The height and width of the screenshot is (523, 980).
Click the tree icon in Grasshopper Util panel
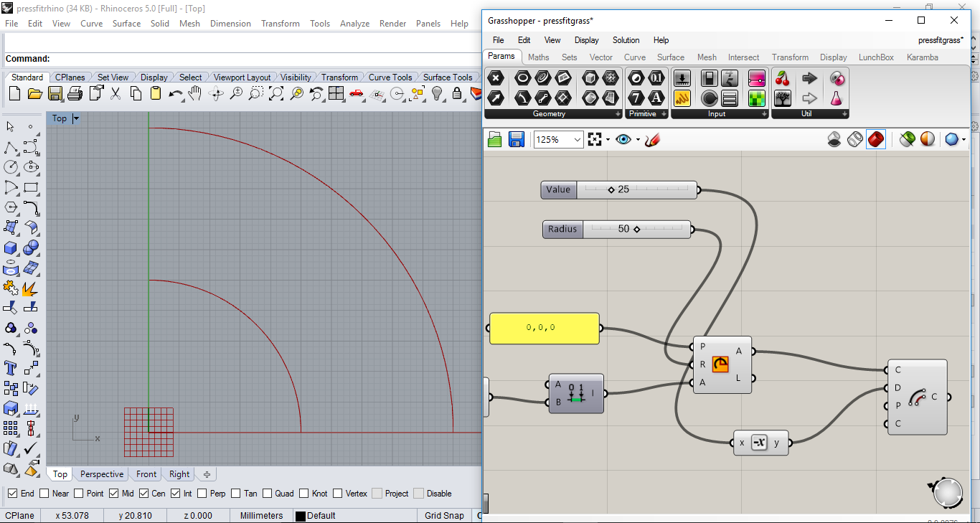pos(783,98)
